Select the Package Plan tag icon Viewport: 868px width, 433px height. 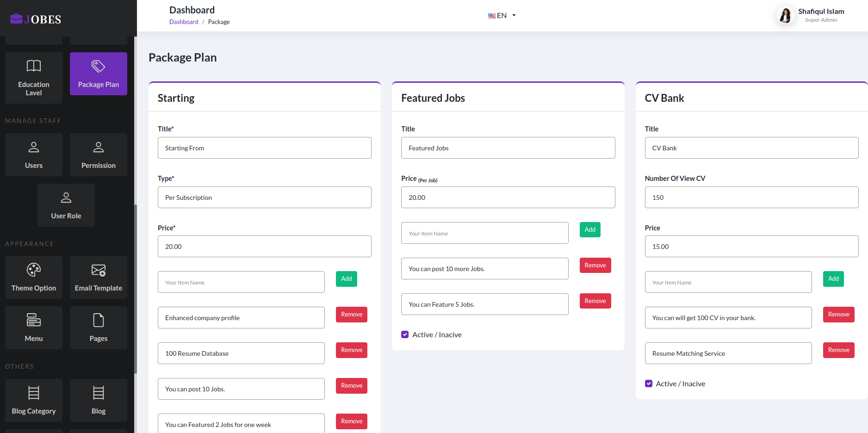(98, 66)
